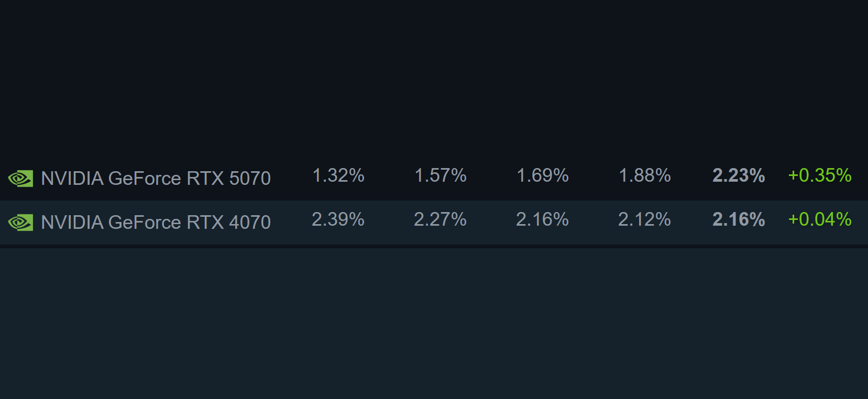Open the NVIDIA GeForce RTX 4070 entry

[156, 223]
